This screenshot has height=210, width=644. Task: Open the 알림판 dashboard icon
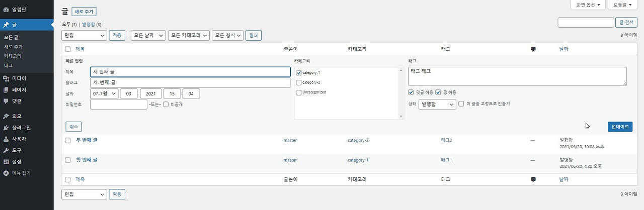pos(6,9)
